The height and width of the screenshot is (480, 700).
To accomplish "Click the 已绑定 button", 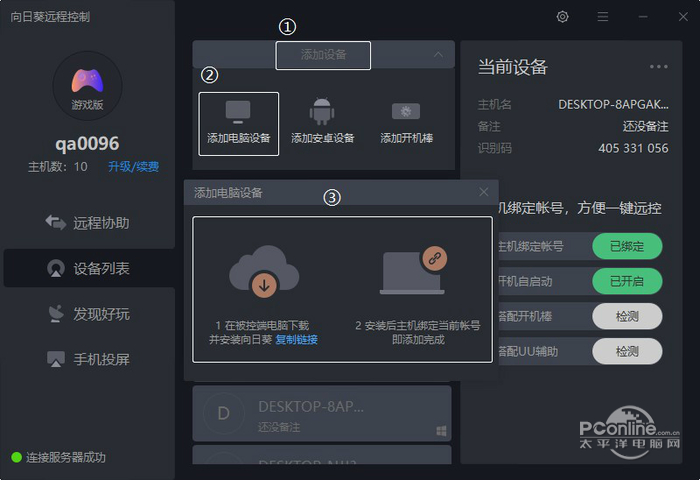I will [x=627, y=246].
